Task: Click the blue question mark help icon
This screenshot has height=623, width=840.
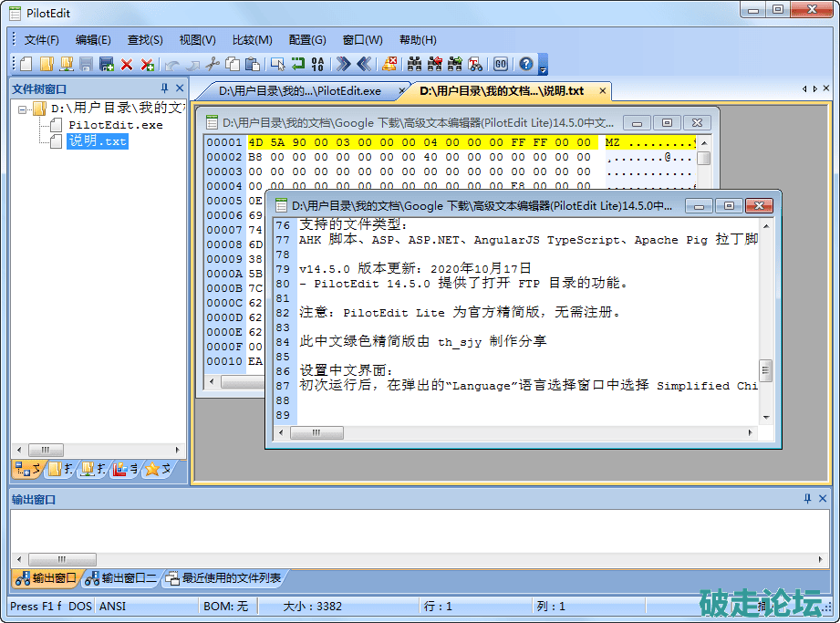Action: 526,64
